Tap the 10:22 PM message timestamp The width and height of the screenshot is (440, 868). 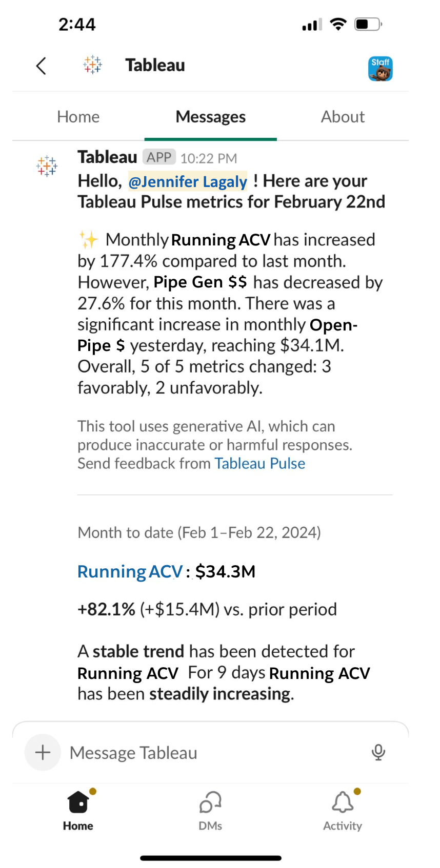(x=209, y=158)
